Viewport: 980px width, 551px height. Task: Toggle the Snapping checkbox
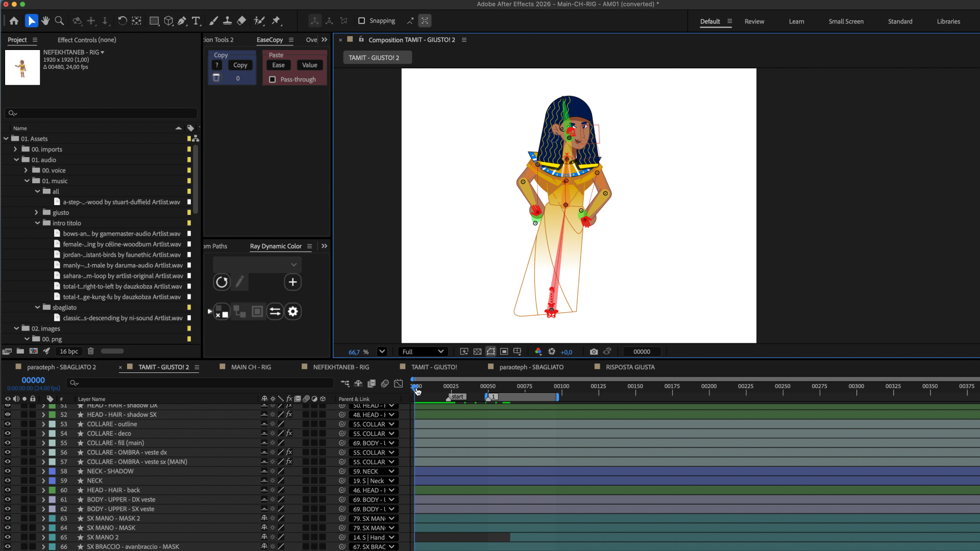tap(361, 21)
